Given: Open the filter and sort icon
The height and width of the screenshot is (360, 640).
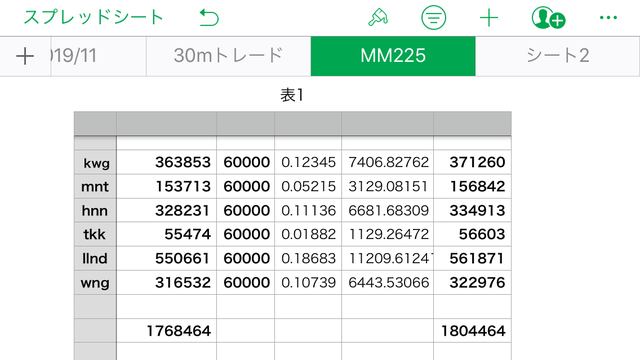Looking at the screenshot, I should point(433,18).
